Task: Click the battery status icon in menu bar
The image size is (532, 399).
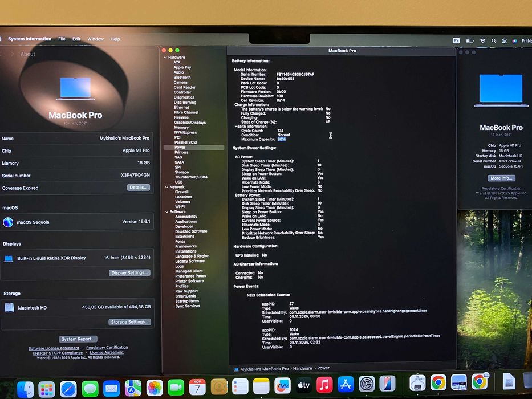Action: pos(470,40)
